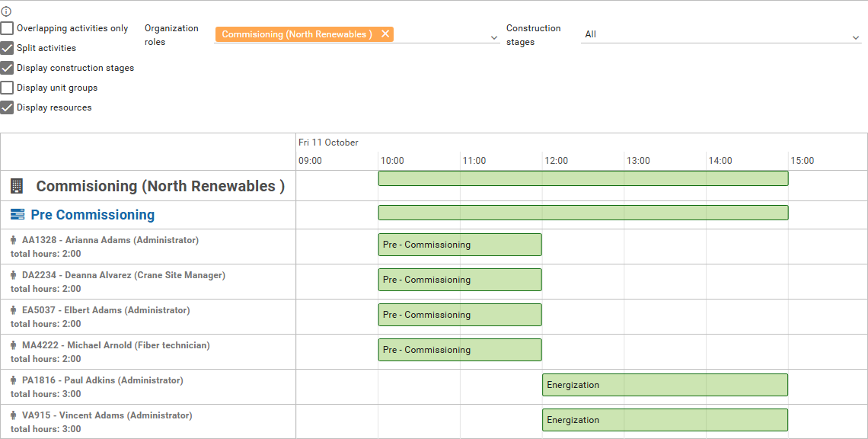Image resolution: width=868 pixels, height=439 pixels.
Task: Select 'VA915 - Vincent Adams (Administrator)' text
Action: coord(107,415)
